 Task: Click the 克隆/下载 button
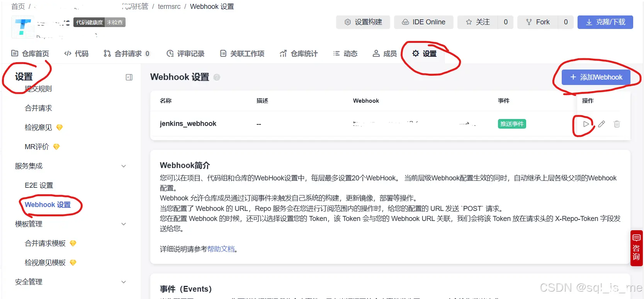[605, 22]
